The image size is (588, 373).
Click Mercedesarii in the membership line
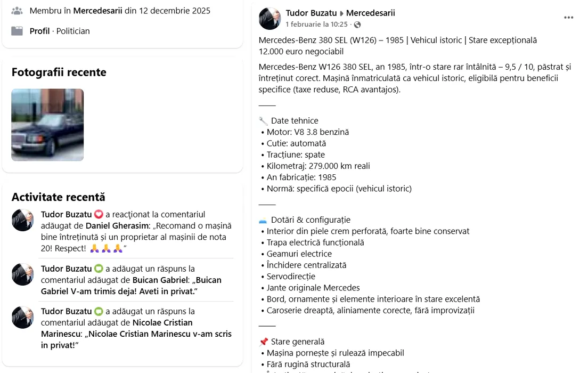98,11
